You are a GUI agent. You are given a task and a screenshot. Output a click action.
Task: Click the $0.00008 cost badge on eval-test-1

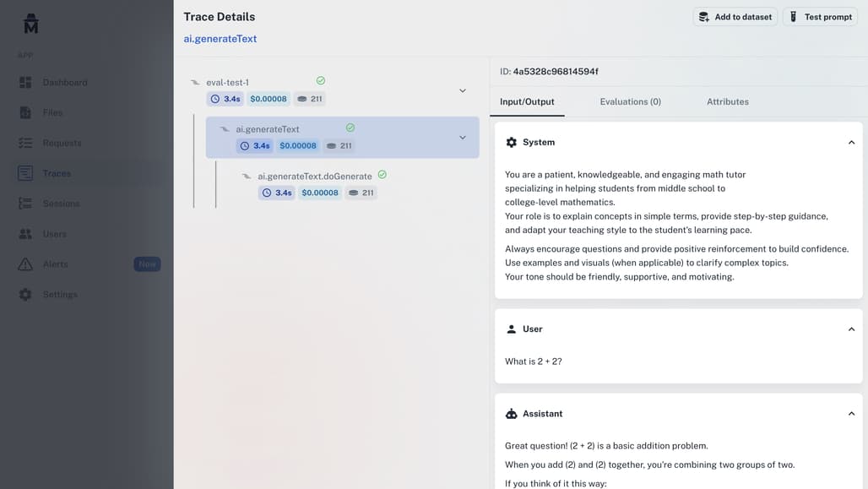(269, 99)
